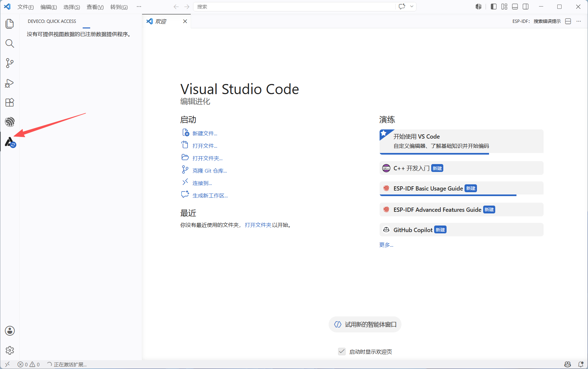Select the DevEco icon in activity bar
Image resolution: width=588 pixels, height=369 pixels.
(x=10, y=142)
